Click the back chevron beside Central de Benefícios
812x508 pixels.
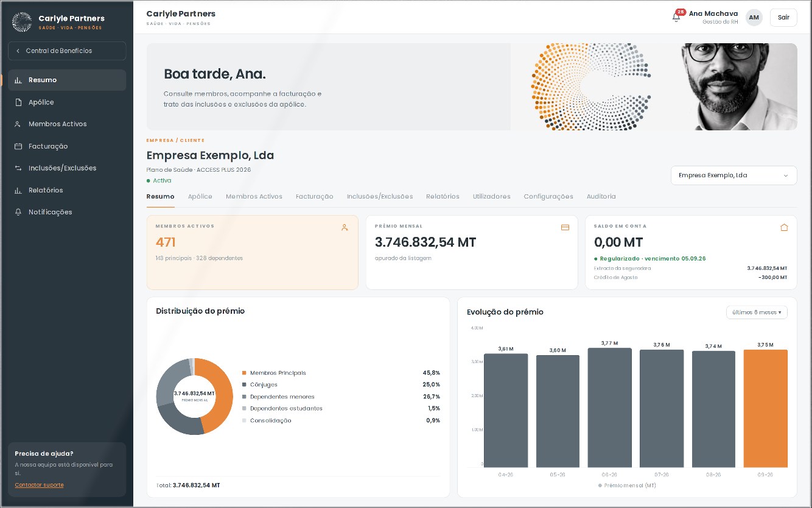[18, 51]
